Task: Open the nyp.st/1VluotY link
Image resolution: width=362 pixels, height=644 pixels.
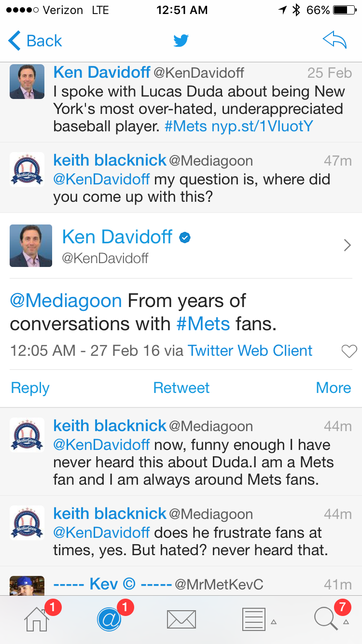Action: pyautogui.click(x=262, y=126)
